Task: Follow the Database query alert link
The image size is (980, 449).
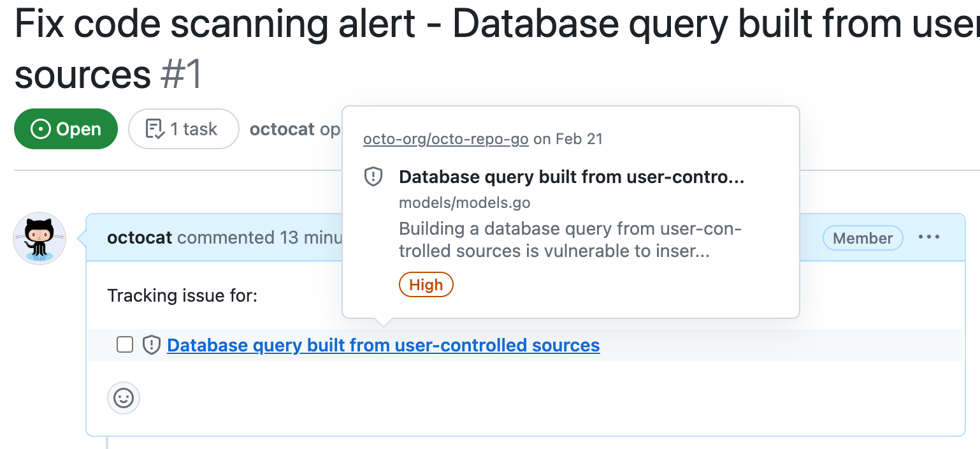Action: coord(382,345)
